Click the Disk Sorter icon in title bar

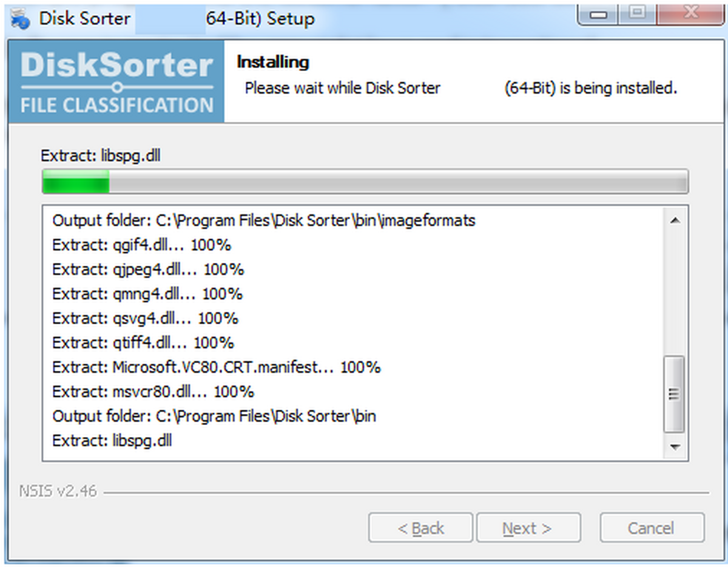point(19,18)
